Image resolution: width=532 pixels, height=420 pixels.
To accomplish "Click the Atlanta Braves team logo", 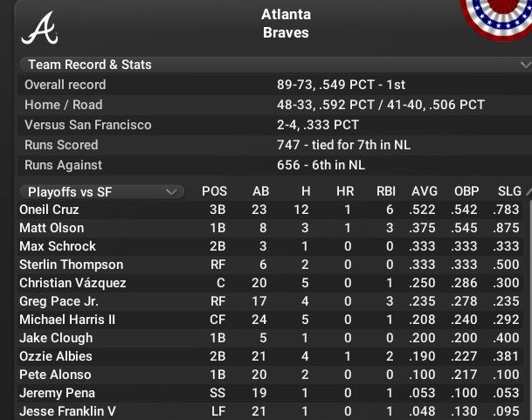I will coord(39,30).
